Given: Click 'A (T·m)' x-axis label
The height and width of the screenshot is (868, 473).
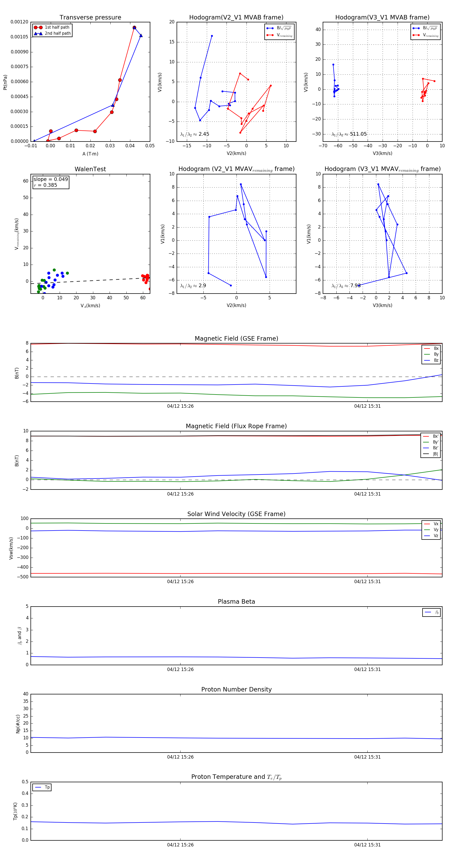Looking at the screenshot, I should tap(90, 154).
